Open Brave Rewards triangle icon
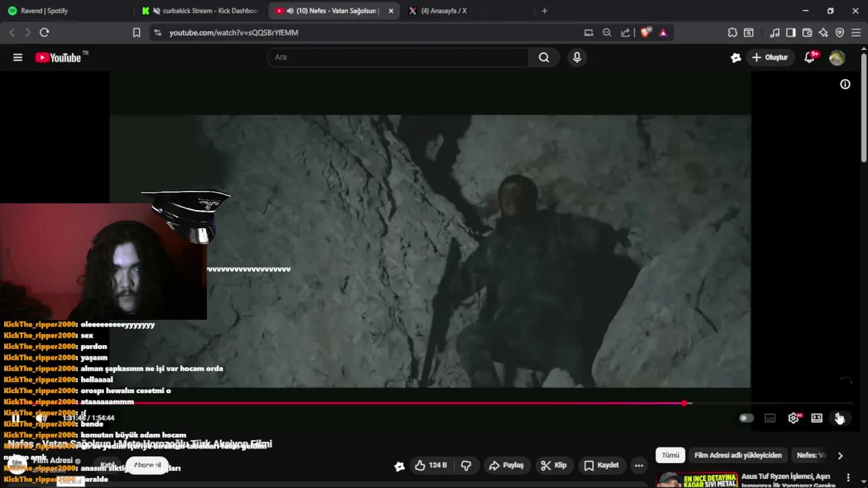Screen dimensions: 868x488 (x=663, y=33)
